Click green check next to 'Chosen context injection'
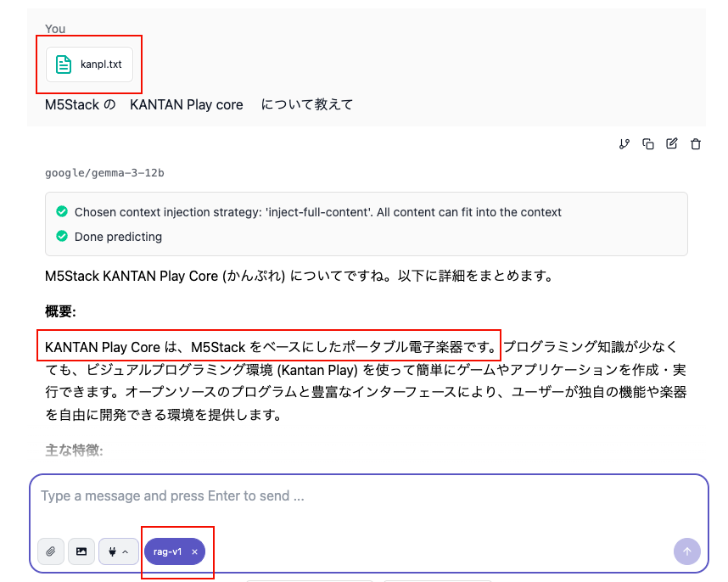The image size is (728, 582). (x=62, y=212)
